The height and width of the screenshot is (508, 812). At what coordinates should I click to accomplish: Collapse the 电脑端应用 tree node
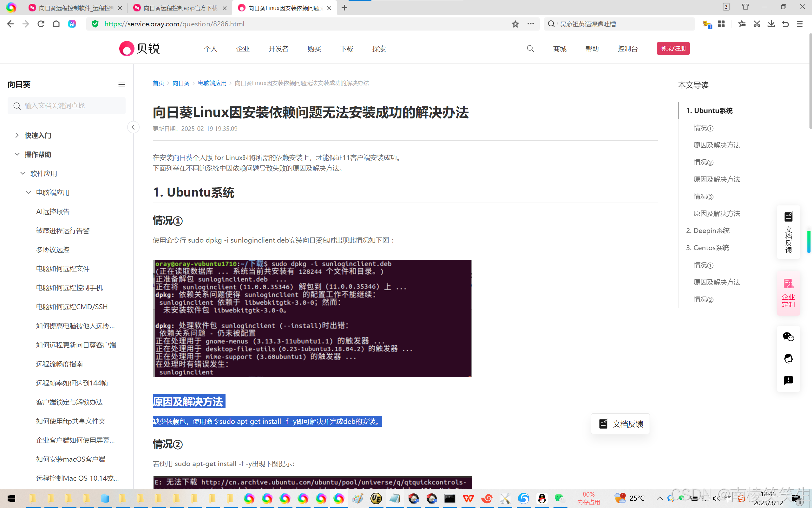(29, 192)
